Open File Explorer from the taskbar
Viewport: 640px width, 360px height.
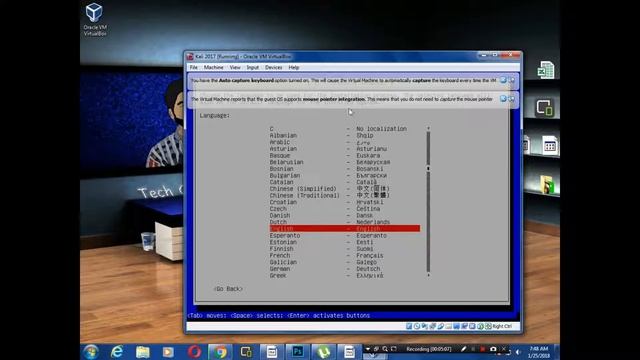click(x=142, y=352)
